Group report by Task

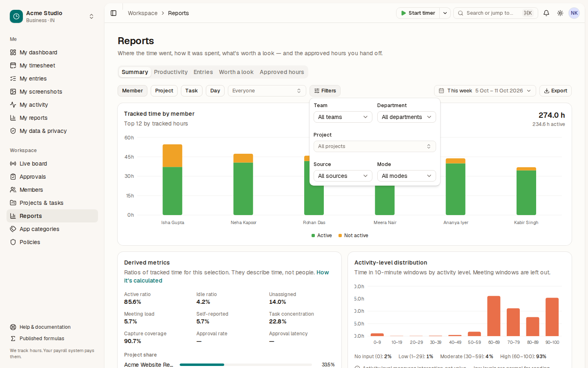click(192, 91)
